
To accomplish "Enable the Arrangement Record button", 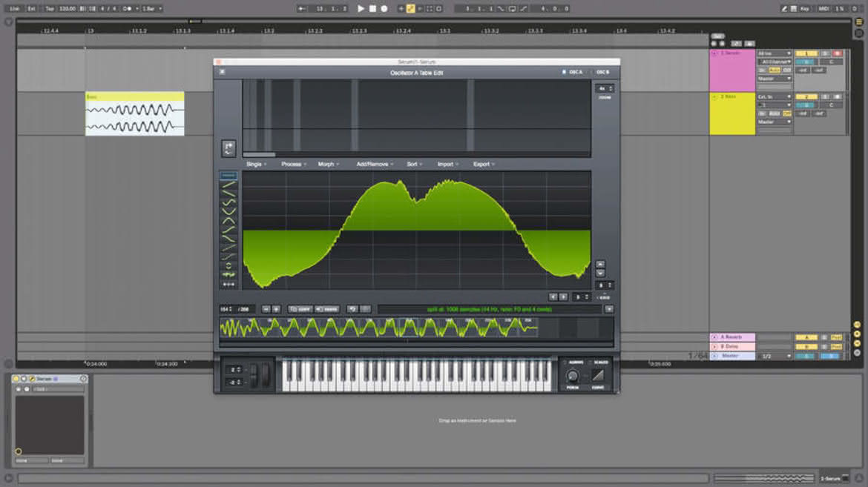I will pyautogui.click(x=384, y=8).
